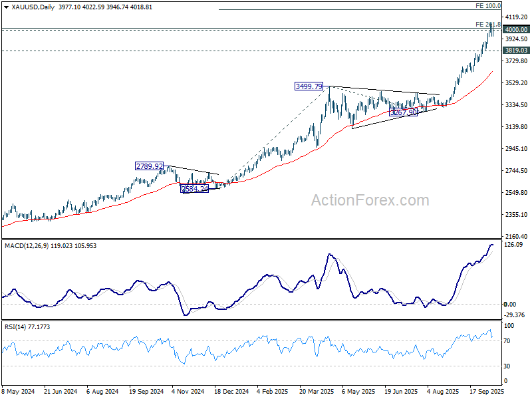Click the -29.376 MACD axis value

515,315
